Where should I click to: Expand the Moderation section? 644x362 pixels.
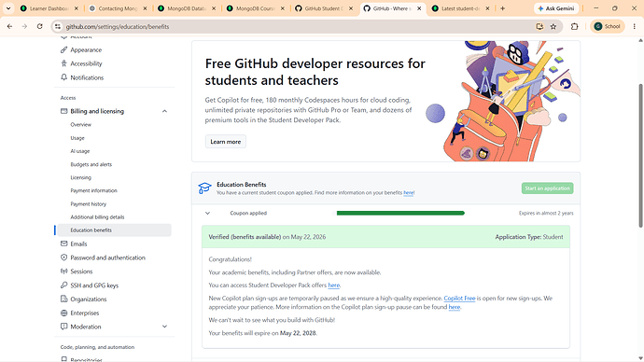[164, 327]
